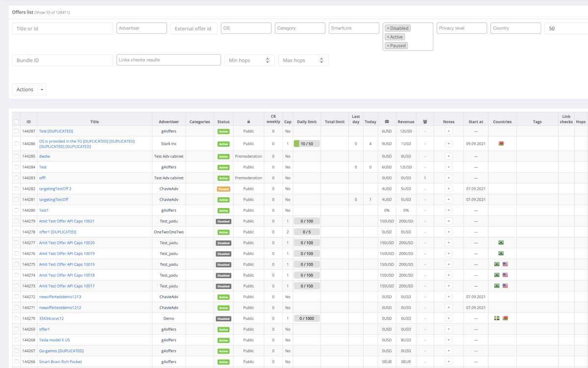588x368 pixels.
Task: Open the Country filter dropdown
Action: (x=515, y=28)
